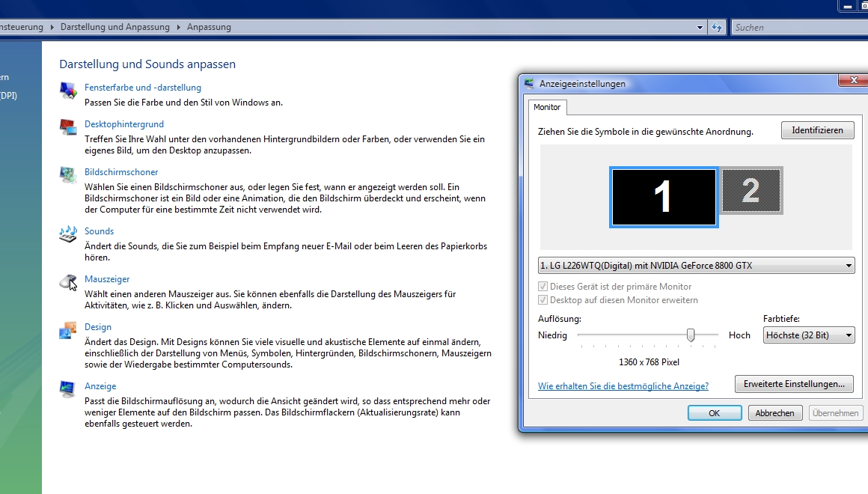Select the Monitor tab
The image size is (868, 494).
pos(547,107)
